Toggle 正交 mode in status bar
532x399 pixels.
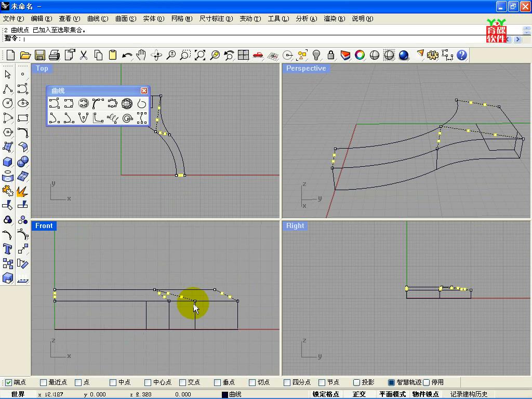tap(359, 394)
